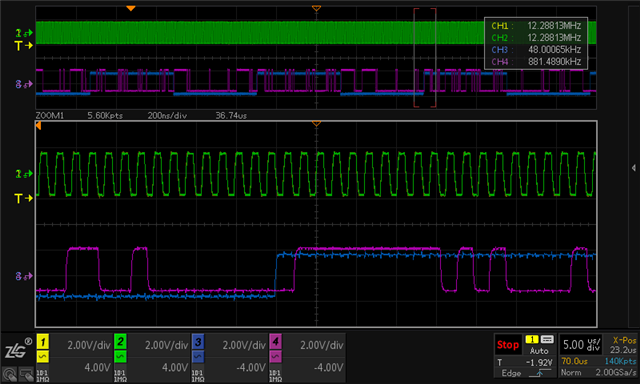Screen dimensions: 640x384
Task: Select CH4 881.4890kHz frequency readout
Action: [x=536, y=62]
